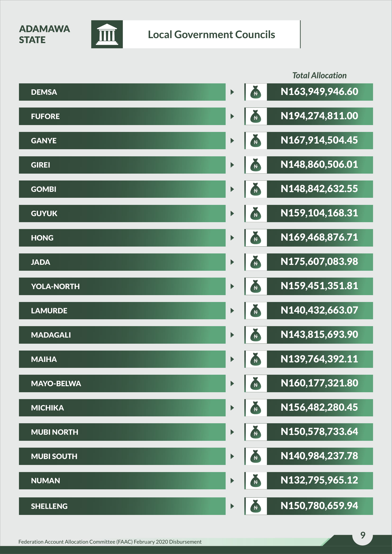
Task: Select the MUBI SOUTH council bar
Action: coord(122,456)
